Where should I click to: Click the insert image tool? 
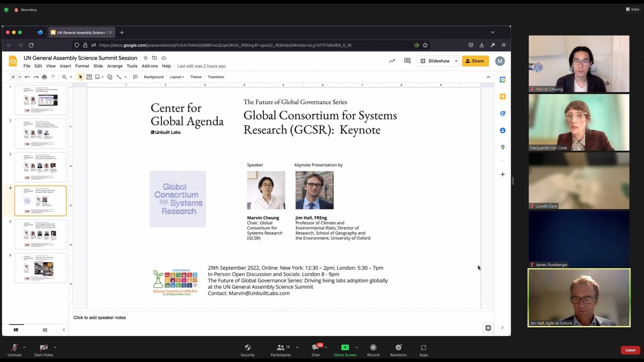point(97,77)
